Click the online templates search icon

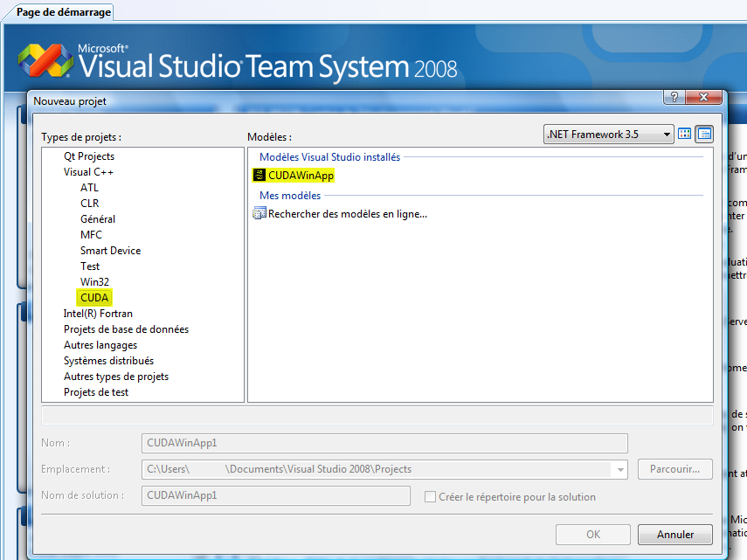point(259,213)
